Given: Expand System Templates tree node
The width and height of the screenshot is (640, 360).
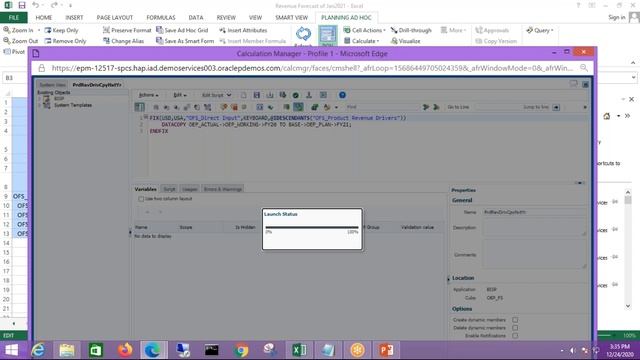Looking at the screenshot, I should (x=40, y=105).
